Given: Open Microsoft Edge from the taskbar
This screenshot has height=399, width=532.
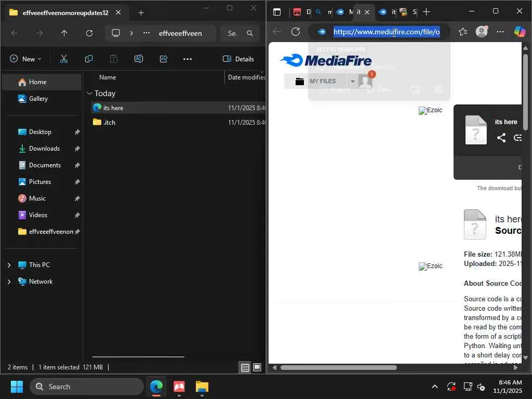Looking at the screenshot, I should pyautogui.click(x=156, y=387).
